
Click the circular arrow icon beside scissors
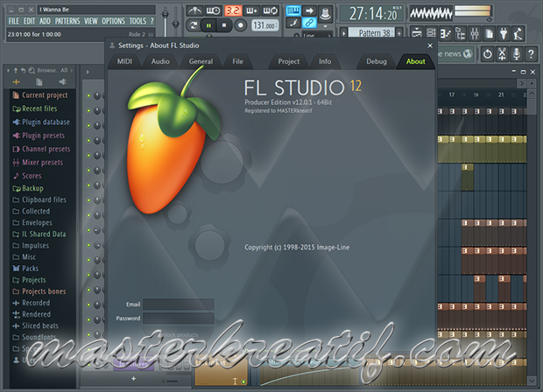click(488, 53)
